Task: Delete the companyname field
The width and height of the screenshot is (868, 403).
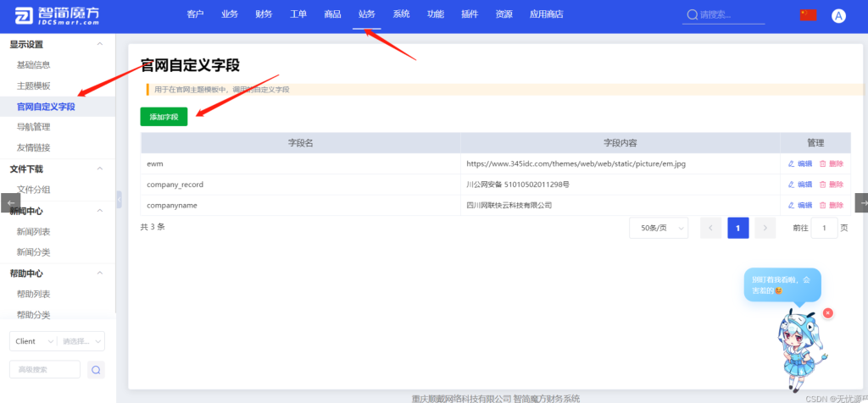Action: click(832, 205)
